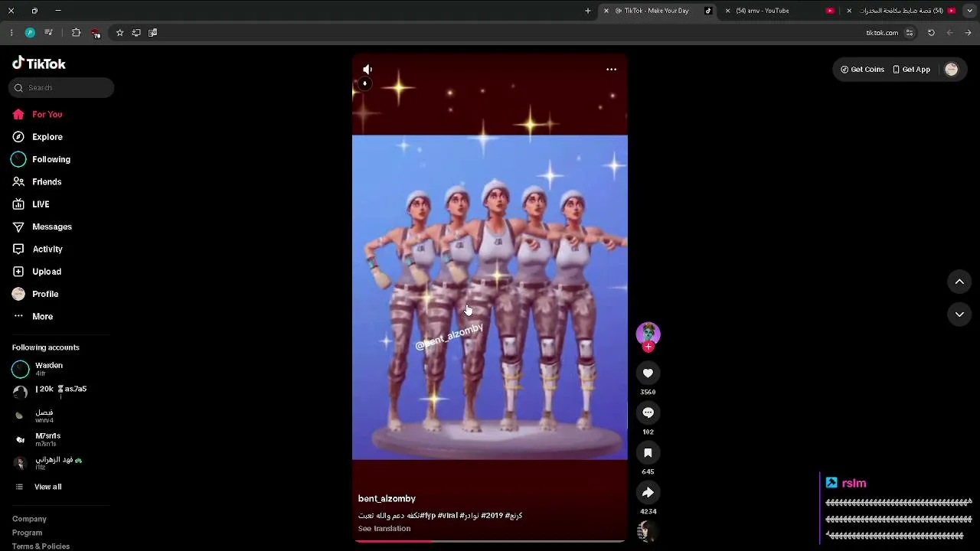Follow the creator with the plus badge

[x=648, y=347]
